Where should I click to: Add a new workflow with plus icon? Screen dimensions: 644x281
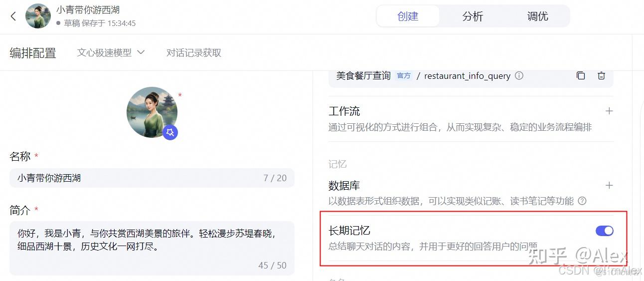coord(609,111)
